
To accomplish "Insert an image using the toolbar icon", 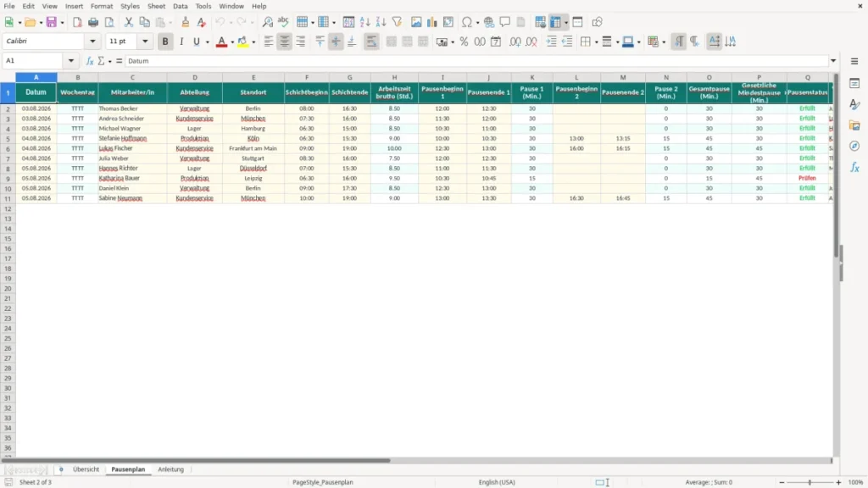I will 416,22.
